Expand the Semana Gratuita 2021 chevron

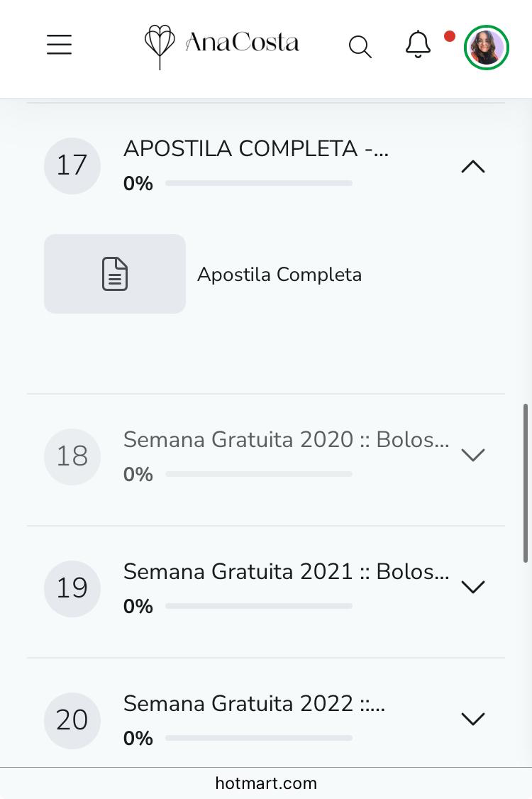pyautogui.click(x=473, y=587)
